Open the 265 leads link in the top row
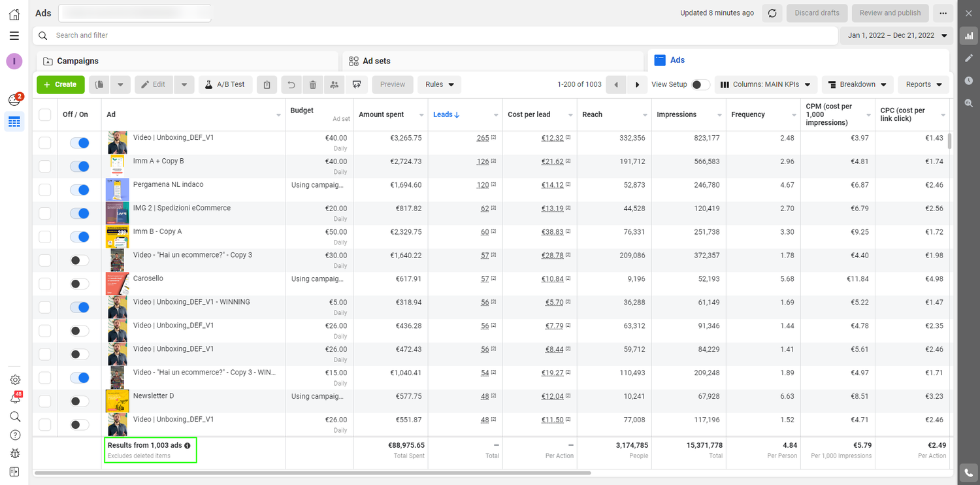The height and width of the screenshot is (485, 980). click(x=483, y=138)
